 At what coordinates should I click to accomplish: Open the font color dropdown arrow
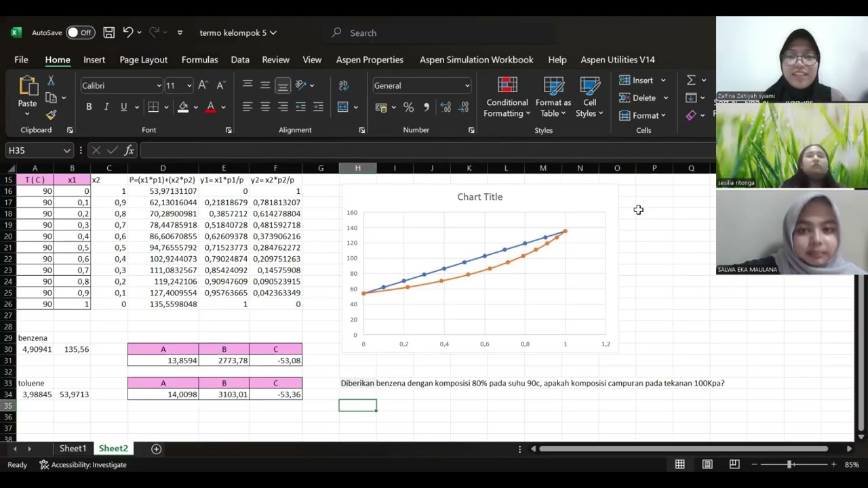point(223,107)
